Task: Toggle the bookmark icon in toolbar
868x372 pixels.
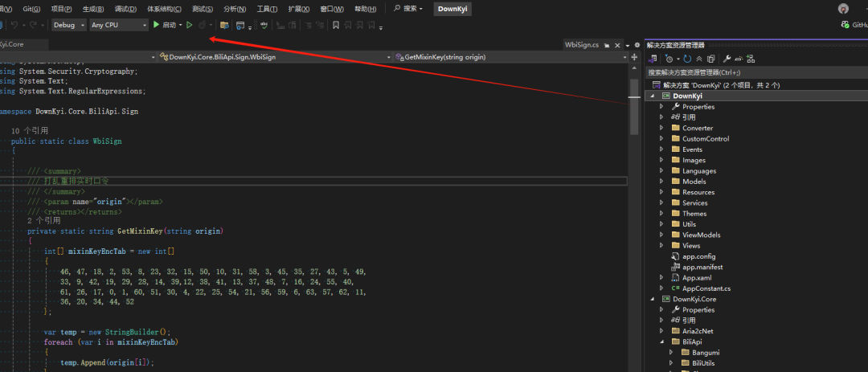Action: 335,25
